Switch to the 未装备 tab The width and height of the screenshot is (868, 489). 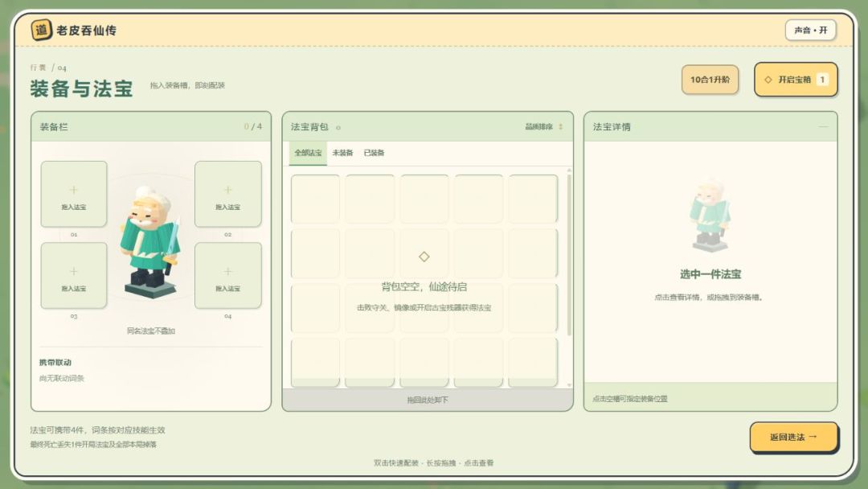[x=342, y=153]
